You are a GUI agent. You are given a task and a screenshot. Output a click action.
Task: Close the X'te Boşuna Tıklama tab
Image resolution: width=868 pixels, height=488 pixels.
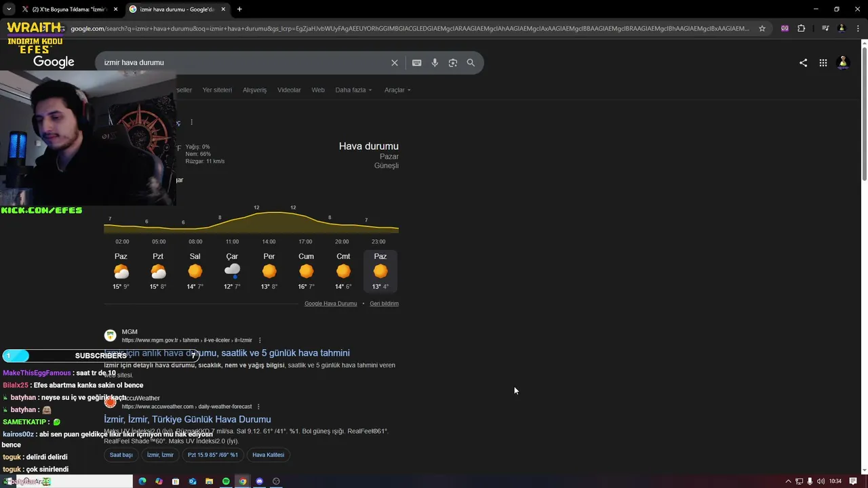coord(115,9)
